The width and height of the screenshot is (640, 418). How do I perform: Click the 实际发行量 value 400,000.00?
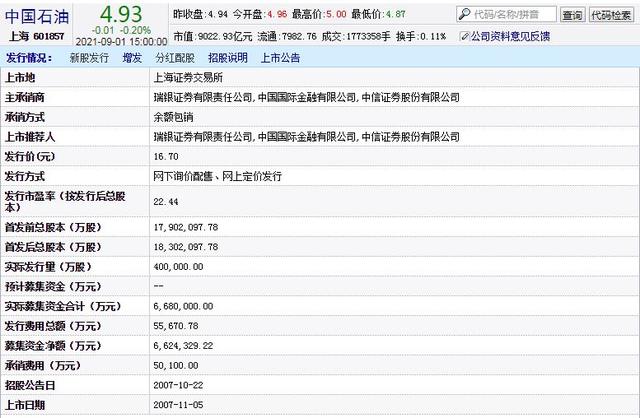(178, 267)
